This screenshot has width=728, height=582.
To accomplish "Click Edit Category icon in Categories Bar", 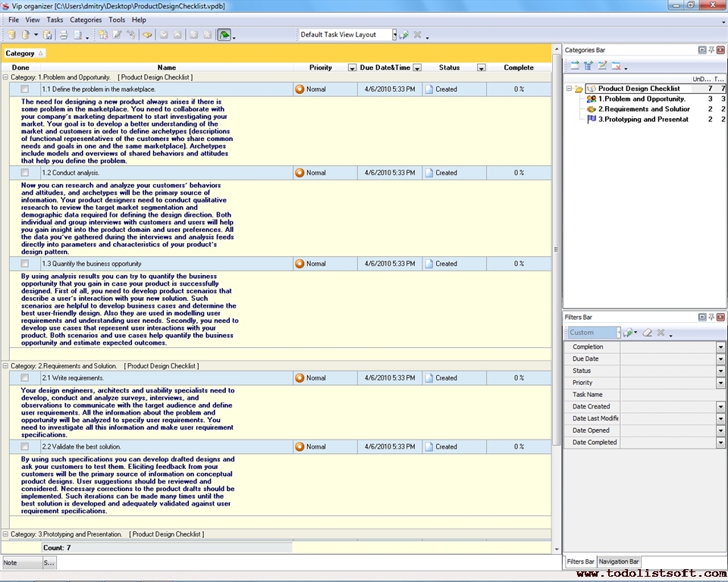I will click(x=602, y=66).
